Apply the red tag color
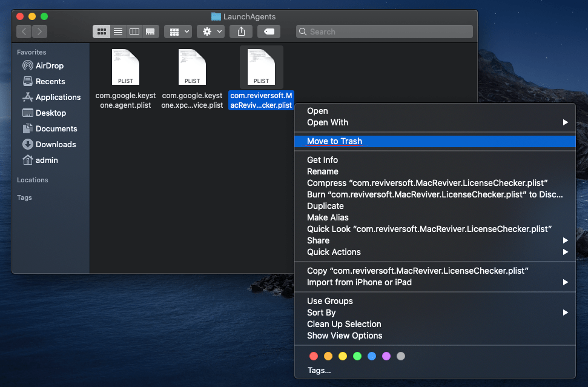The image size is (588, 387). click(x=314, y=356)
